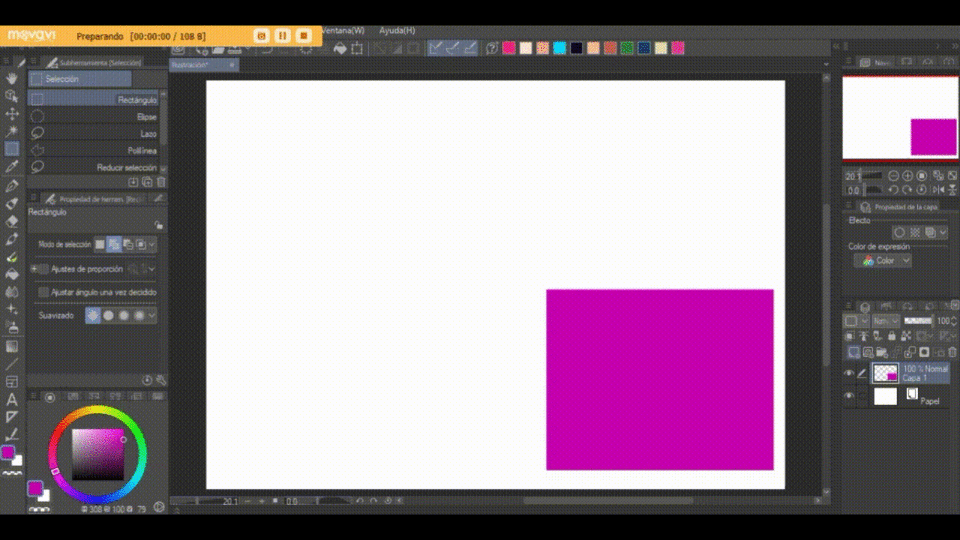The image size is (960, 540).
Task: Choose New selection mode
Action: coord(100,244)
